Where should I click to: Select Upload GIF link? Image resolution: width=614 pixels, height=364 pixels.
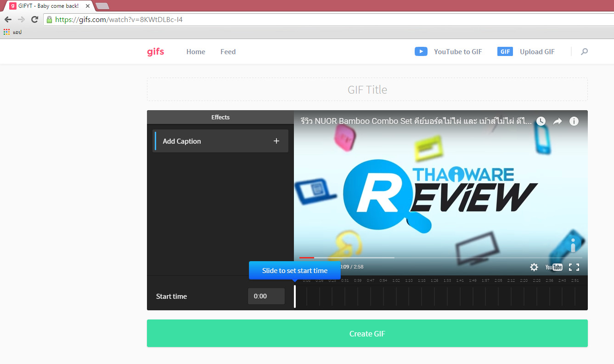(537, 52)
